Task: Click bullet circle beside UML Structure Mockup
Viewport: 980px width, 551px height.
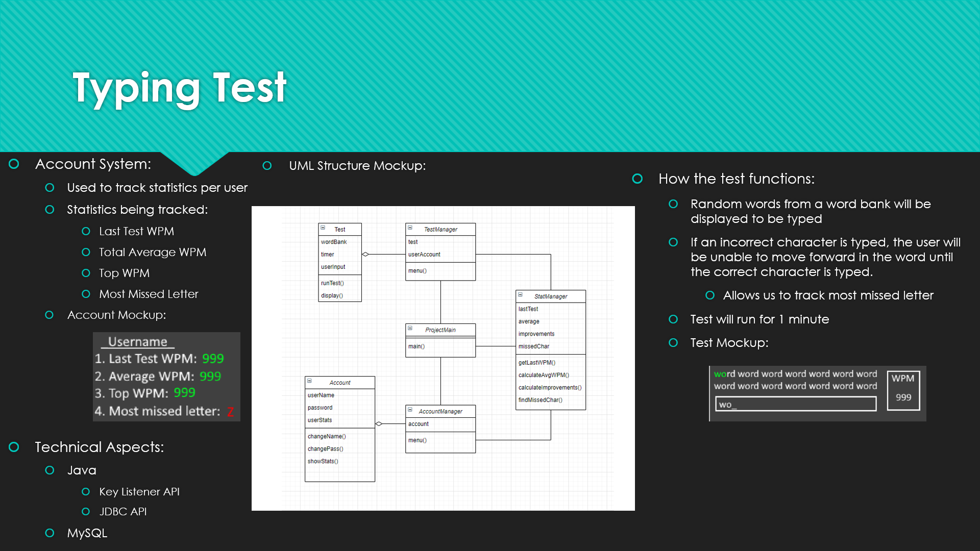Action: click(x=267, y=166)
